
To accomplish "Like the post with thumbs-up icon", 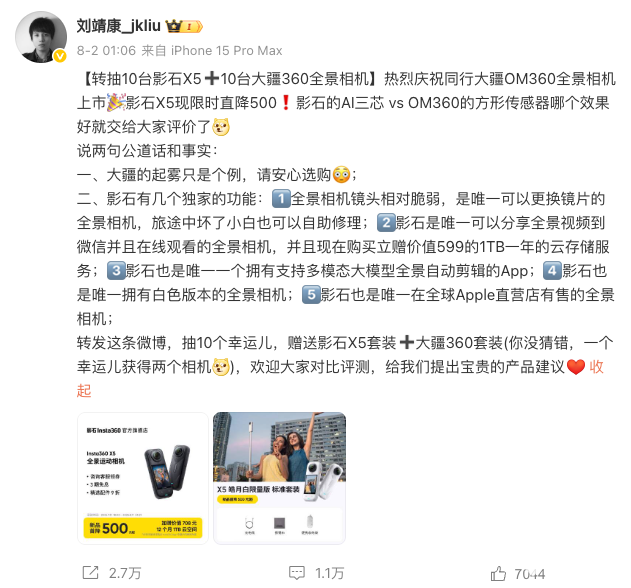I will coord(498,573).
